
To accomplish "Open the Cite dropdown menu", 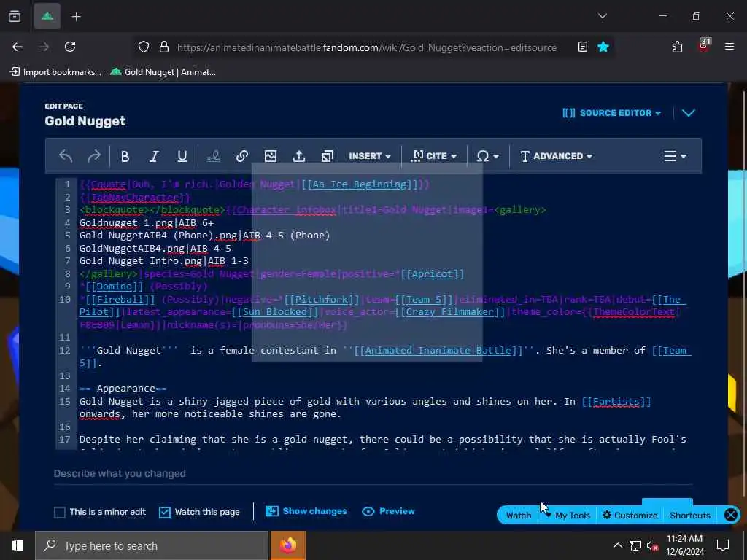I will [434, 156].
